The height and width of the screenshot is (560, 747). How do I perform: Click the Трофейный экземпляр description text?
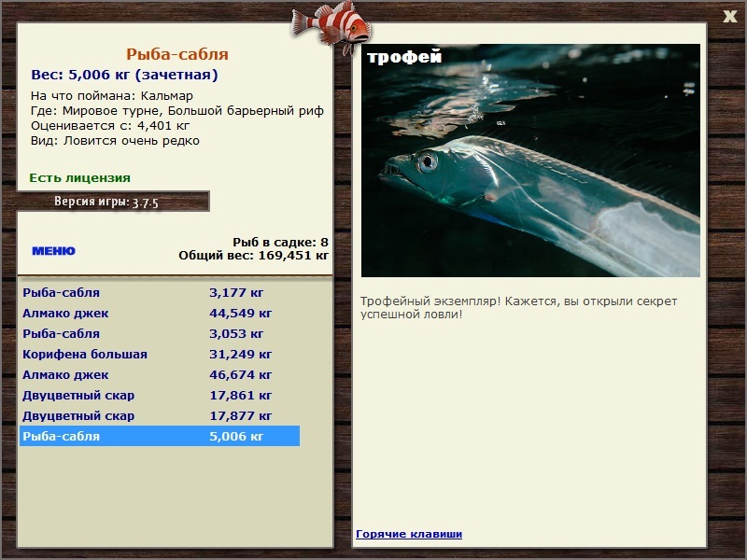(519, 308)
